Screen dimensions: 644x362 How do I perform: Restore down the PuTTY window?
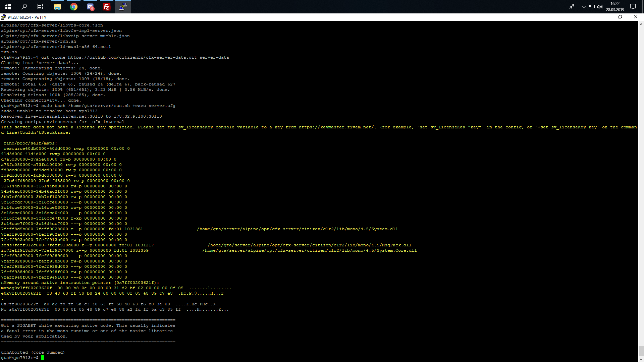click(620, 17)
